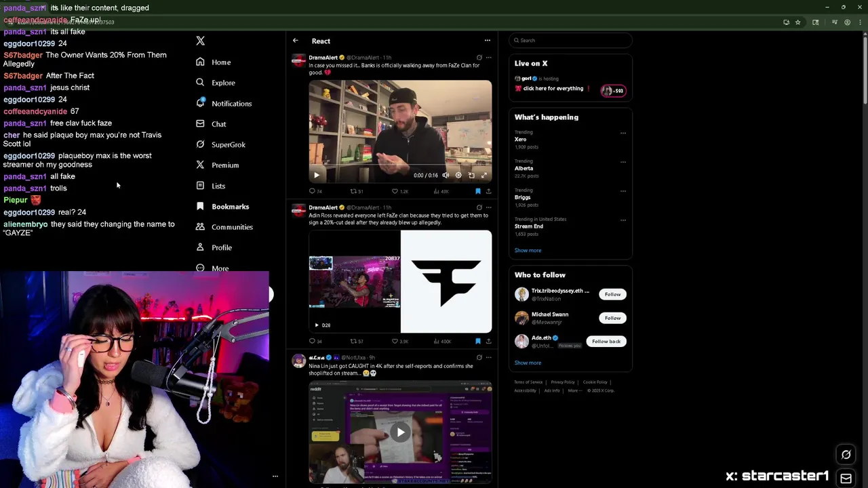Open the React folder options menu
The height and width of the screenshot is (488, 868).
tap(487, 41)
